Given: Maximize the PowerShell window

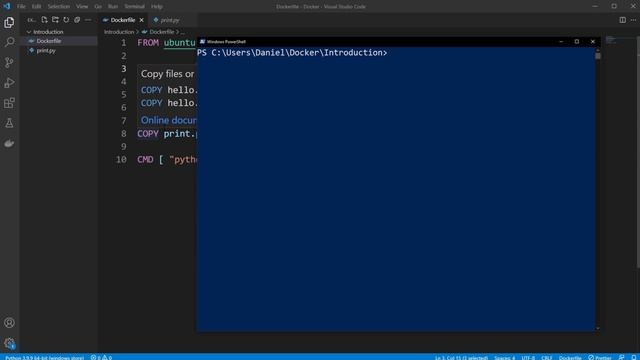Looking at the screenshot, I should click(577, 41).
